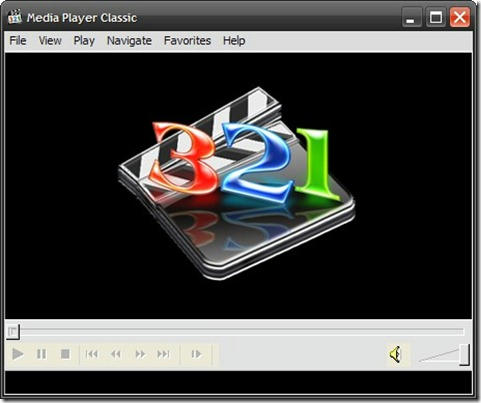Open the Help menu
481x403 pixels.
(x=234, y=41)
